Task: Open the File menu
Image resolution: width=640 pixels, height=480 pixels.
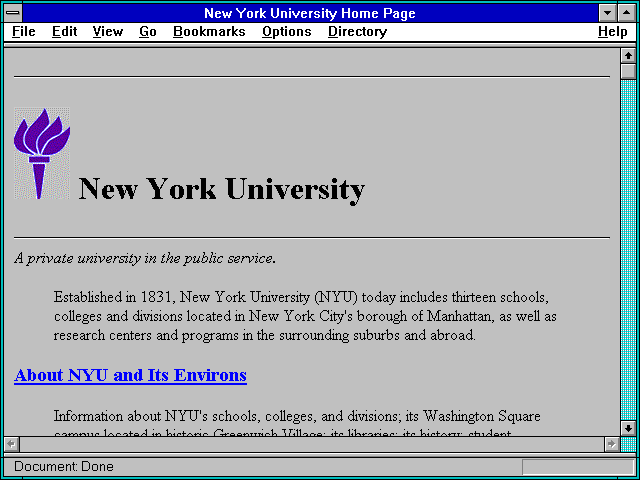Action: point(24,32)
